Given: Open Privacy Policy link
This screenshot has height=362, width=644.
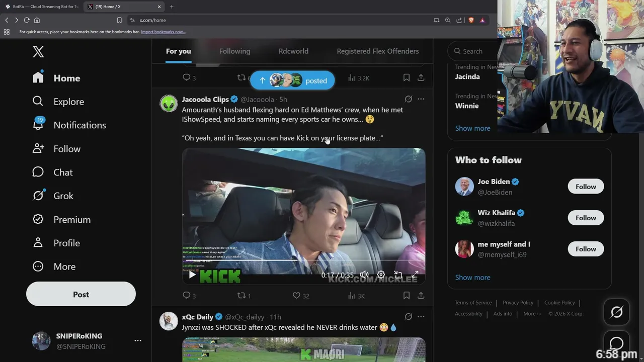Looking at the screenshot, I should pos(518,303).
